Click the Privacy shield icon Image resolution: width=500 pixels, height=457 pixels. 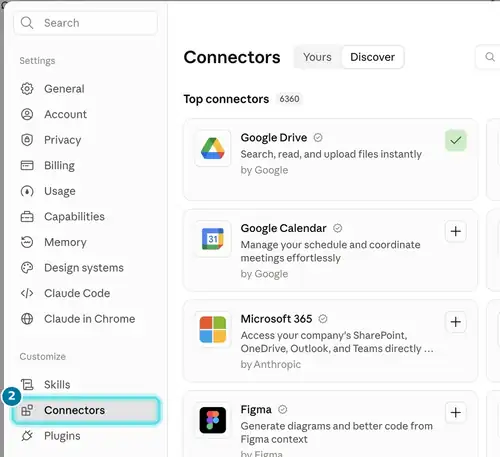27,140
